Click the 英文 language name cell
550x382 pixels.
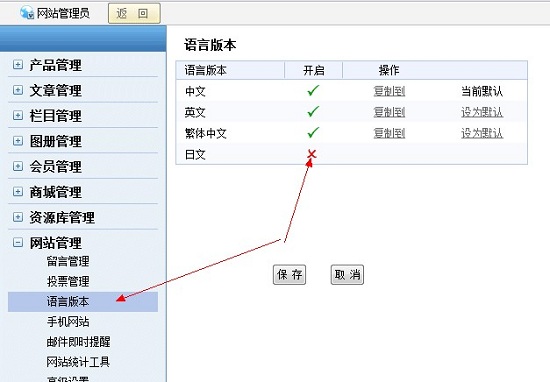(x=195, y=113)
